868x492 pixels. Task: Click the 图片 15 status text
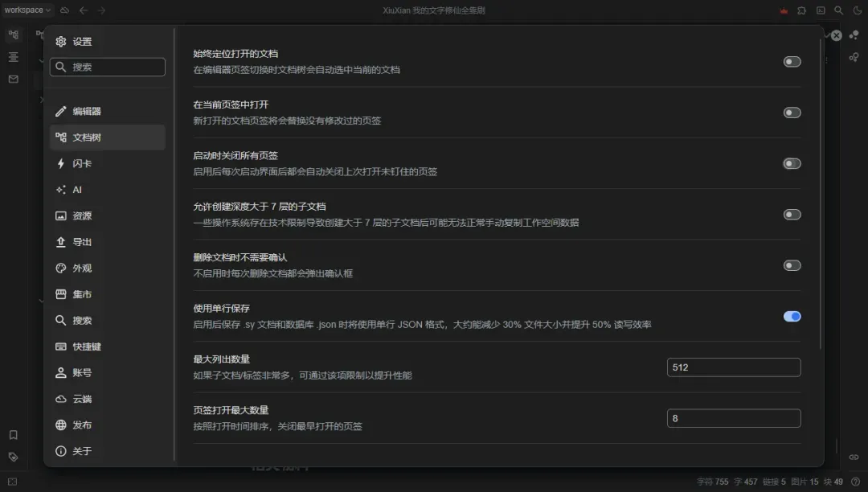(805, 482)
